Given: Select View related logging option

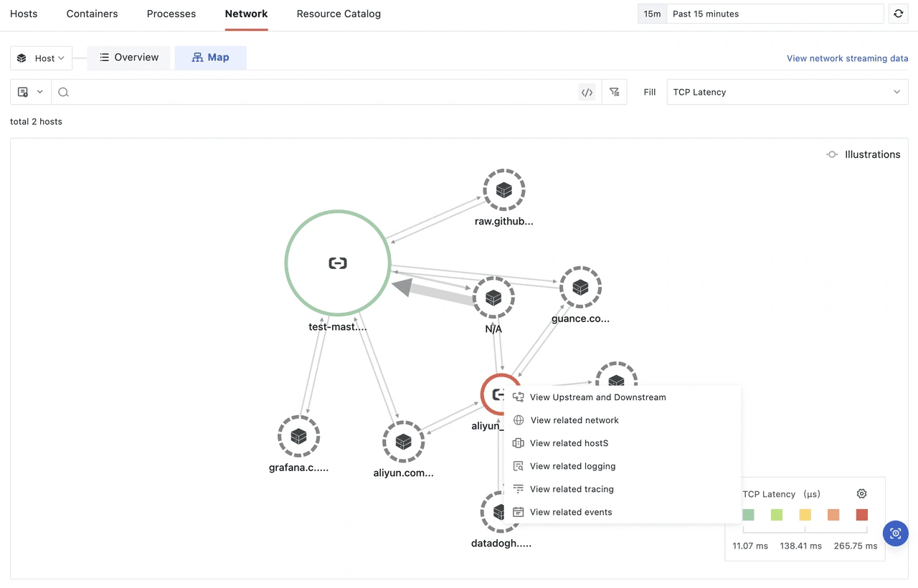Looking at the screenshot, I should pos(572,466).
